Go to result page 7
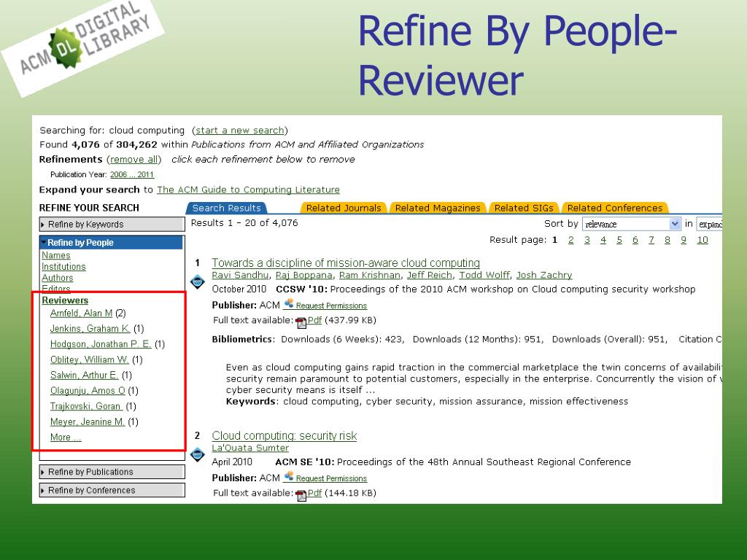 (x=651, y=240)
